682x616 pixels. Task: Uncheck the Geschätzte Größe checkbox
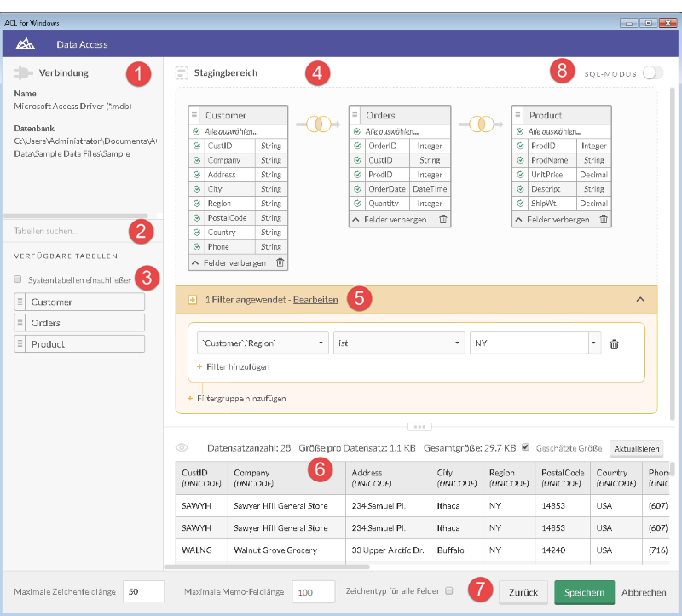point(525,447)
